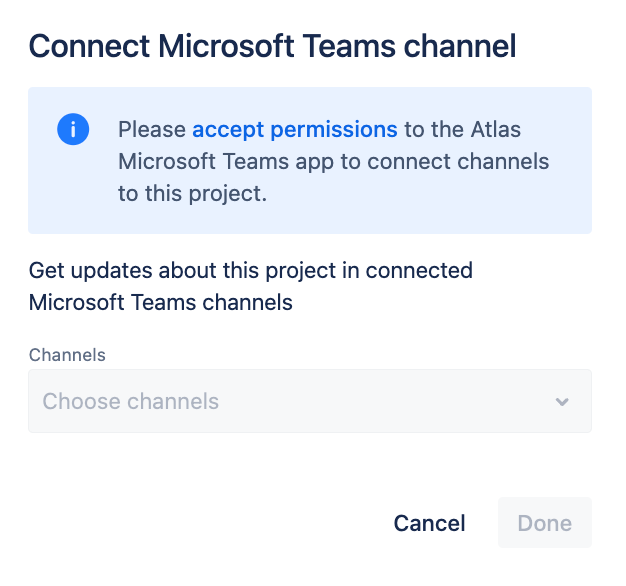The height and width of the screenshot is (586, 626).
Task: Click the Microsoft Teams channels description line
Action: pos(160,302)
